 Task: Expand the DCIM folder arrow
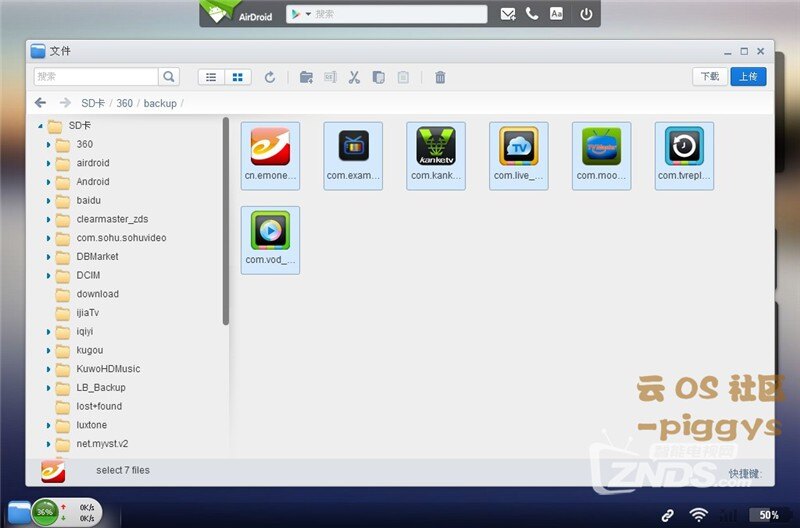click(x=48, y=276)
